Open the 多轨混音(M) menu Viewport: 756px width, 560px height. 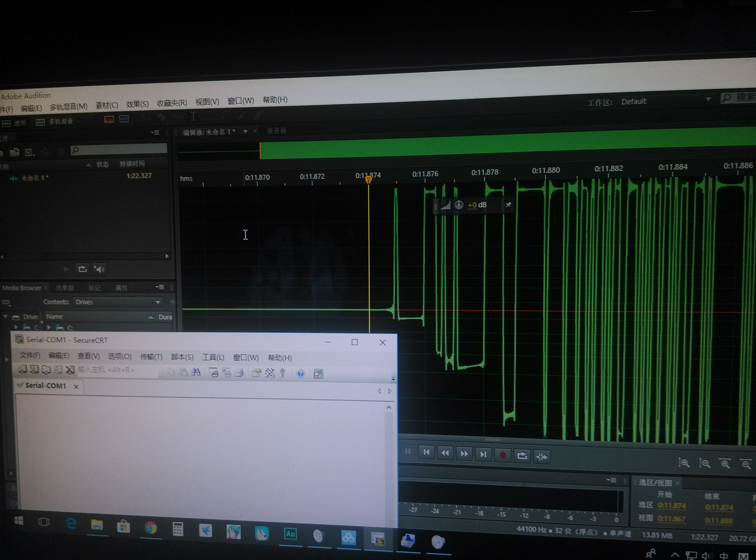(x=69, y=107)
